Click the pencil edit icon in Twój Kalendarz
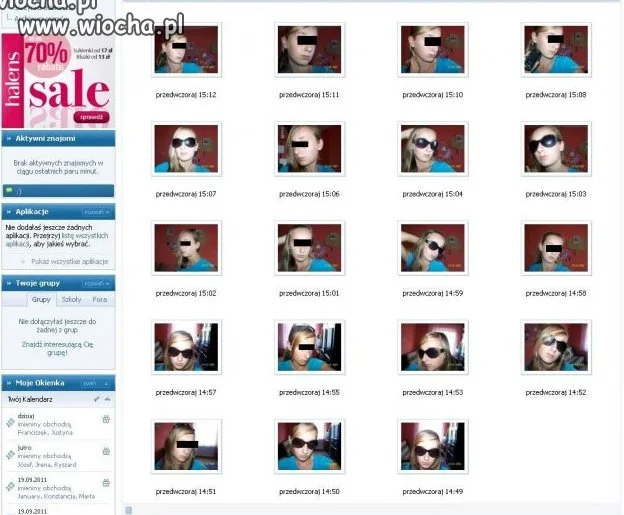 pyautogui.click(x=97, y=399)
